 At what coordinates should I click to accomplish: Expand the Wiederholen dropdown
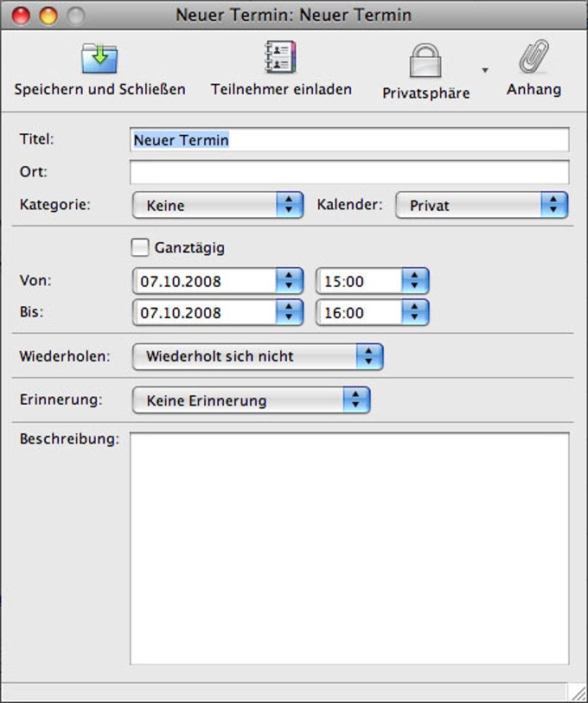point(257,356)
